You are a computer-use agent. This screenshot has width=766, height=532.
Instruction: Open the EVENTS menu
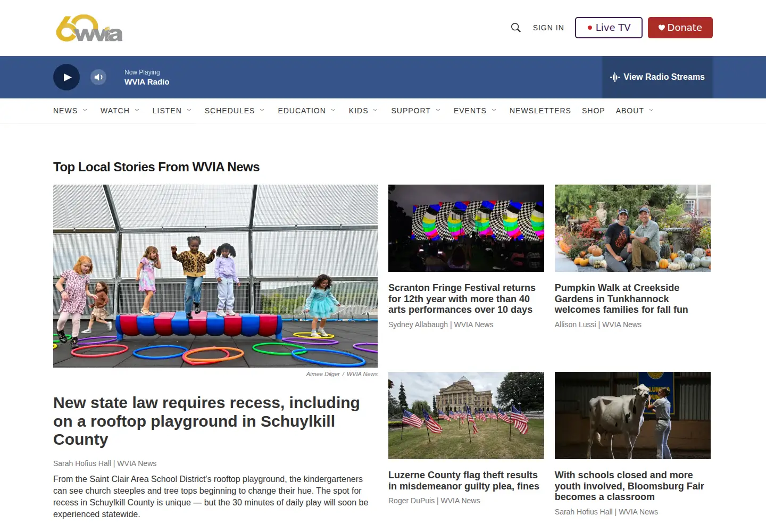[470, 111]
